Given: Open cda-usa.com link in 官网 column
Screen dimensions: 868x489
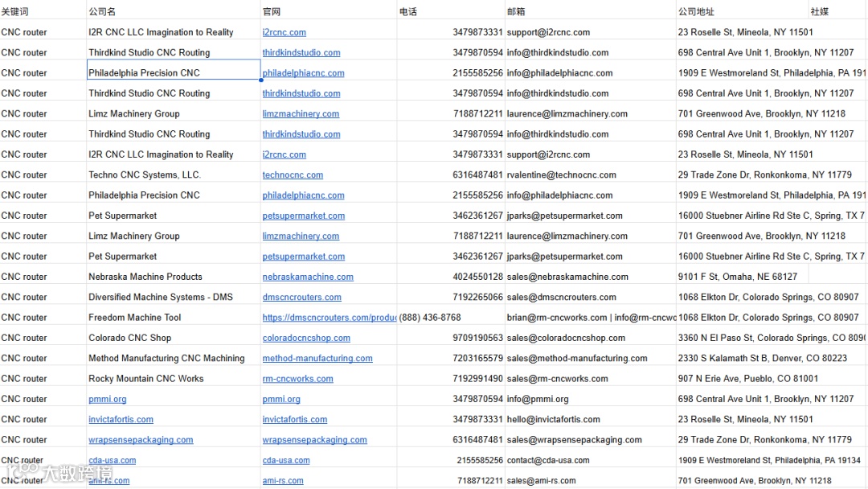Looking at the screenshot, I should [x=286, y=460].
